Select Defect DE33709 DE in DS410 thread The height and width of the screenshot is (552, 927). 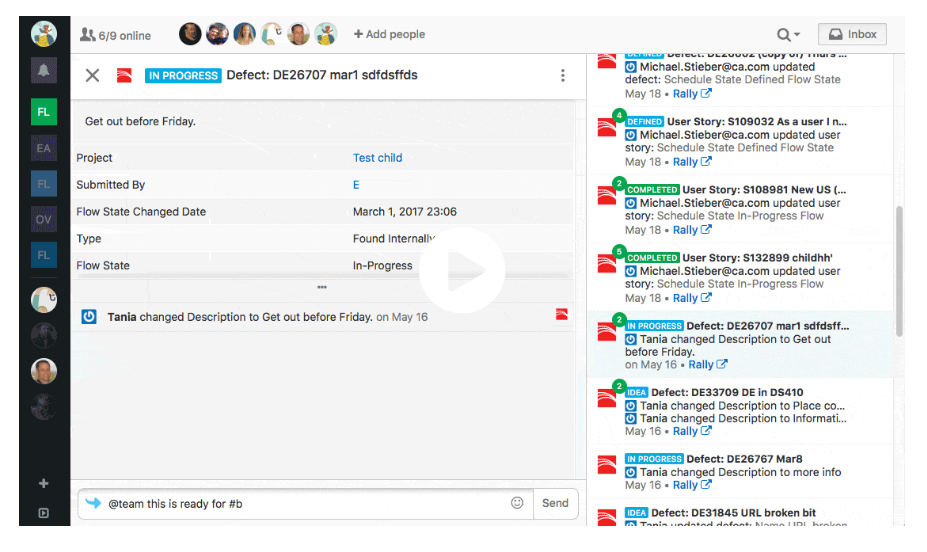(x=740, y=411)
